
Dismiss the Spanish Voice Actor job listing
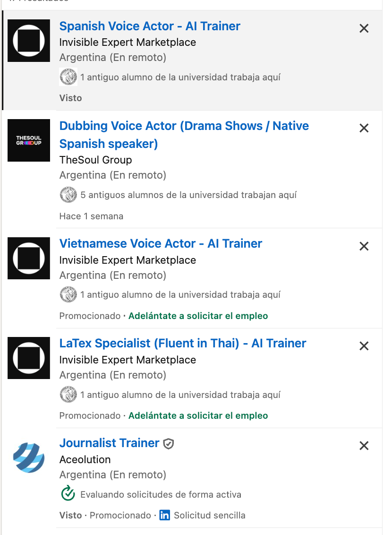(x=364, y=28)
